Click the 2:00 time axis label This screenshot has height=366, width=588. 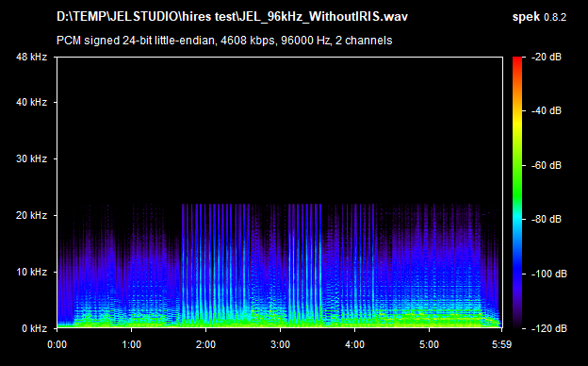pos(205,344)
